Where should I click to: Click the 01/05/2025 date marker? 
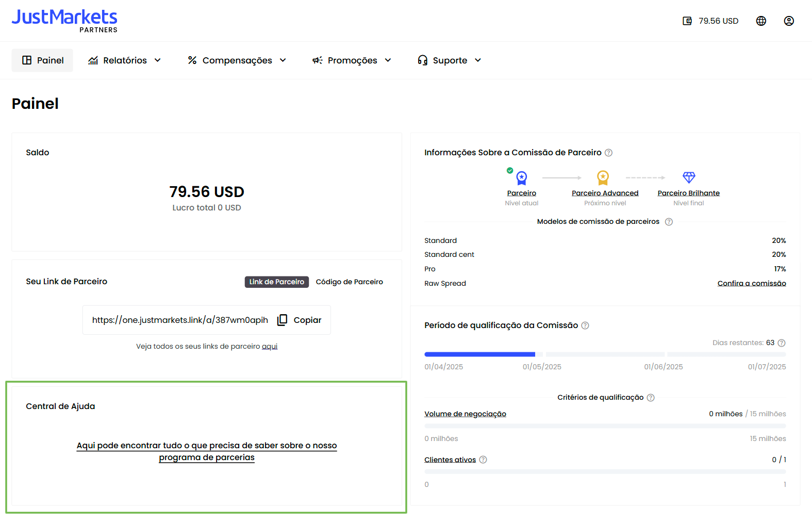pyautogui.click(x=542, y=367)
